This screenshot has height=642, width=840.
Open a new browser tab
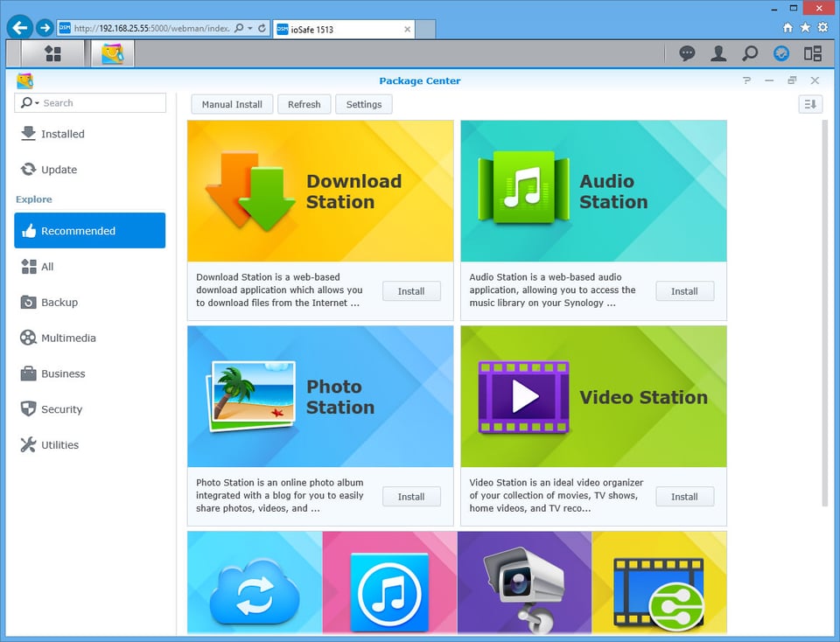point(426,30)
